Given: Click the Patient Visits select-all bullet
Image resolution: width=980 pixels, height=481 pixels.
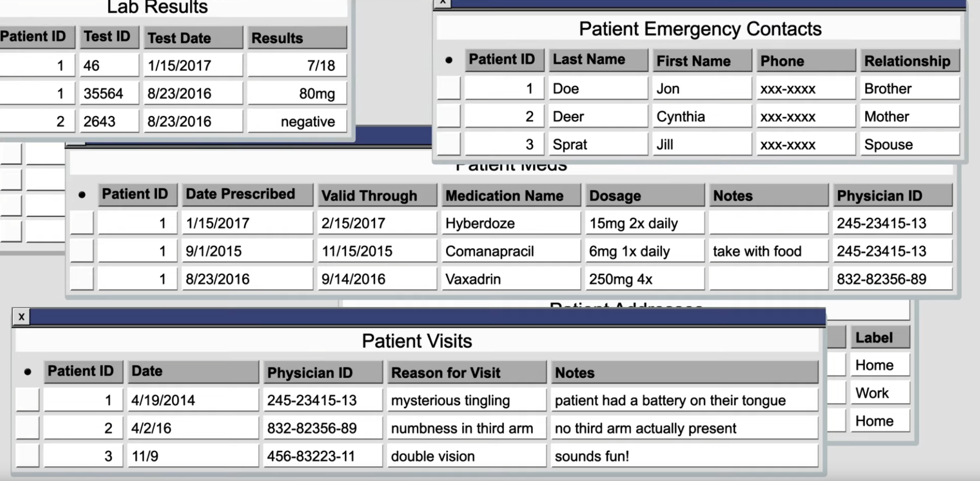Looking at the screenshot, I should (28, 372).
